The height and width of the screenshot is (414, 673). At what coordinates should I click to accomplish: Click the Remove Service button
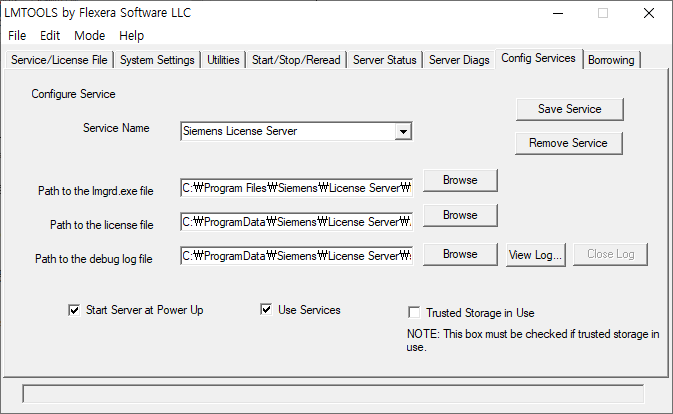coord(569,143)
